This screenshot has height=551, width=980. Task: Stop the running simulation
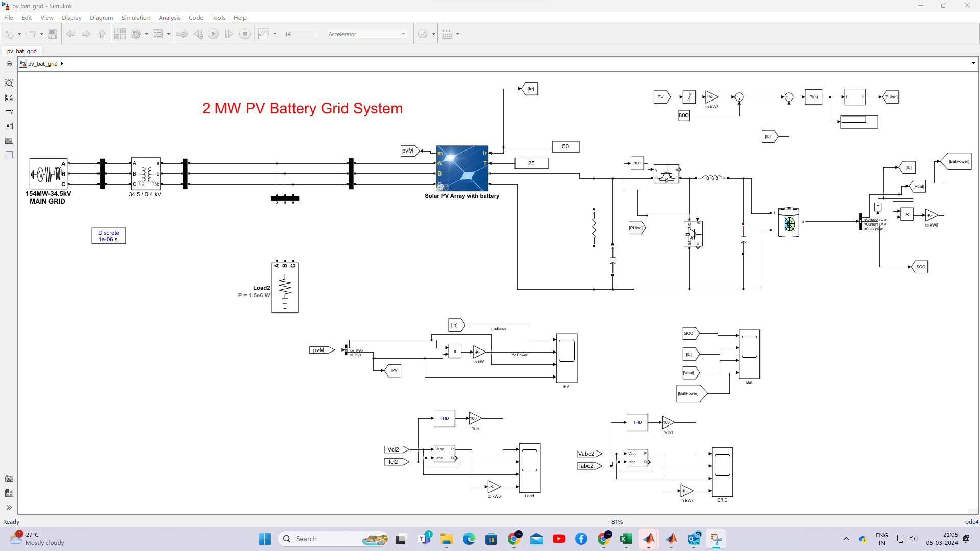tap(245, 34)
